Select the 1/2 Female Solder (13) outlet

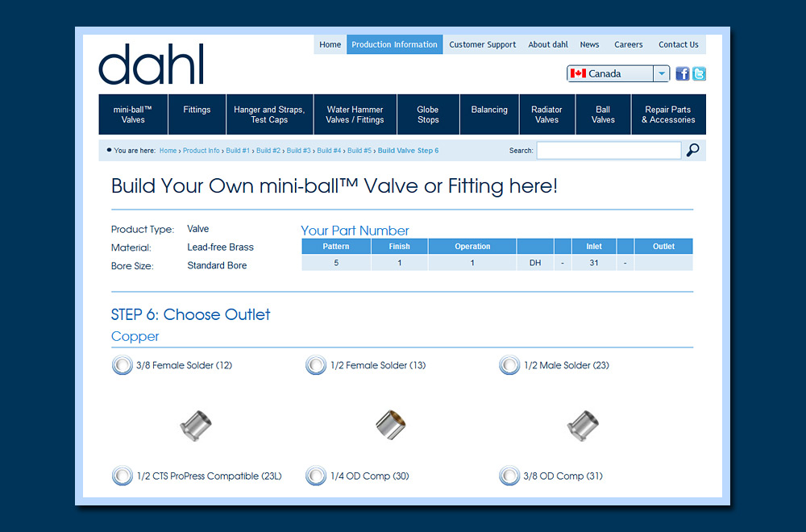(x=316, y=365)
